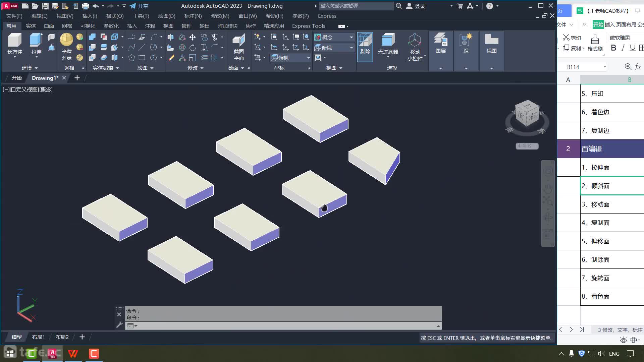Click Undo arrow in quick access toolbar
The height and width of the screenshot is (362, 644).
(96, 6)
